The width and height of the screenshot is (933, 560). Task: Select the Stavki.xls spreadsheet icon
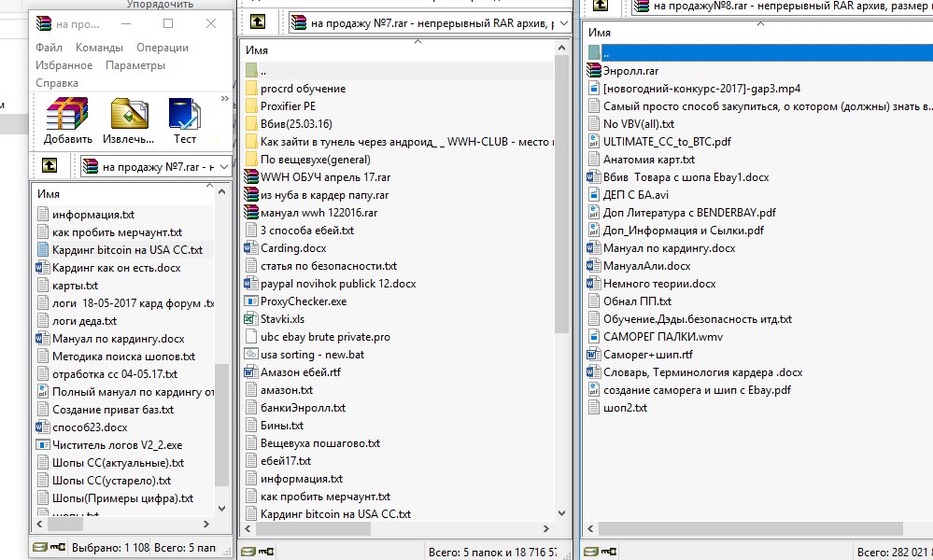pos(251,319)
